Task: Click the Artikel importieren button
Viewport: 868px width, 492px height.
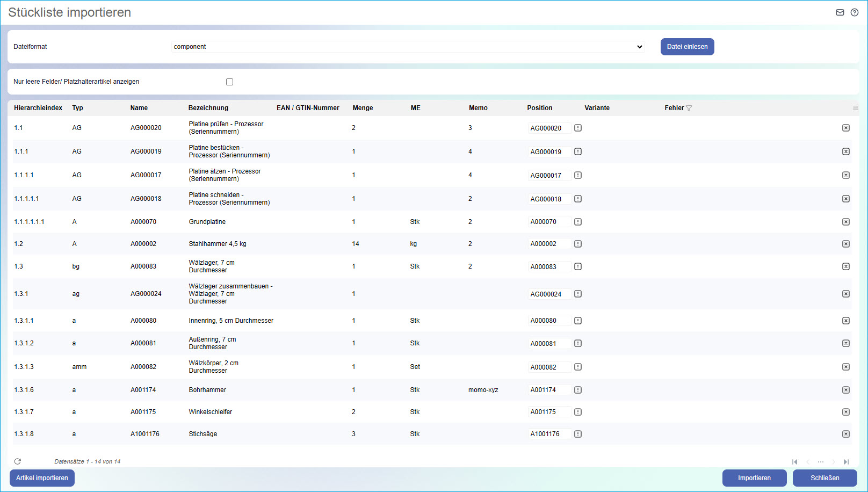Action: [x=42, y=478]
